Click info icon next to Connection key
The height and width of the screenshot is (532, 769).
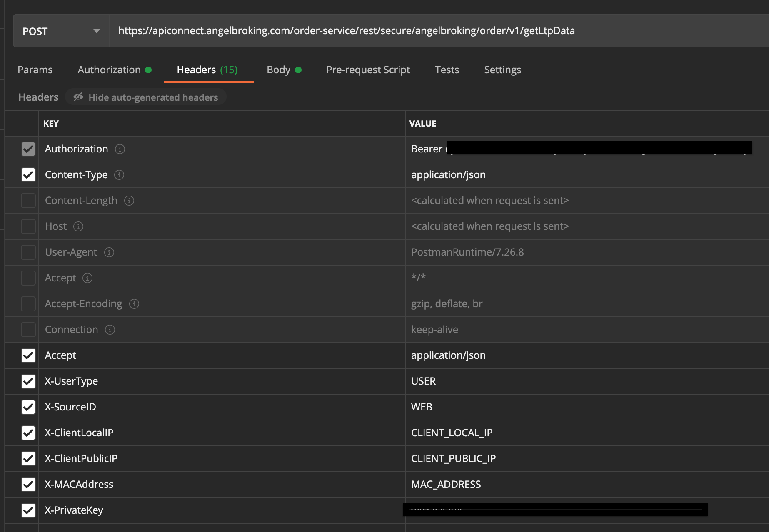(x=110, y=330)
